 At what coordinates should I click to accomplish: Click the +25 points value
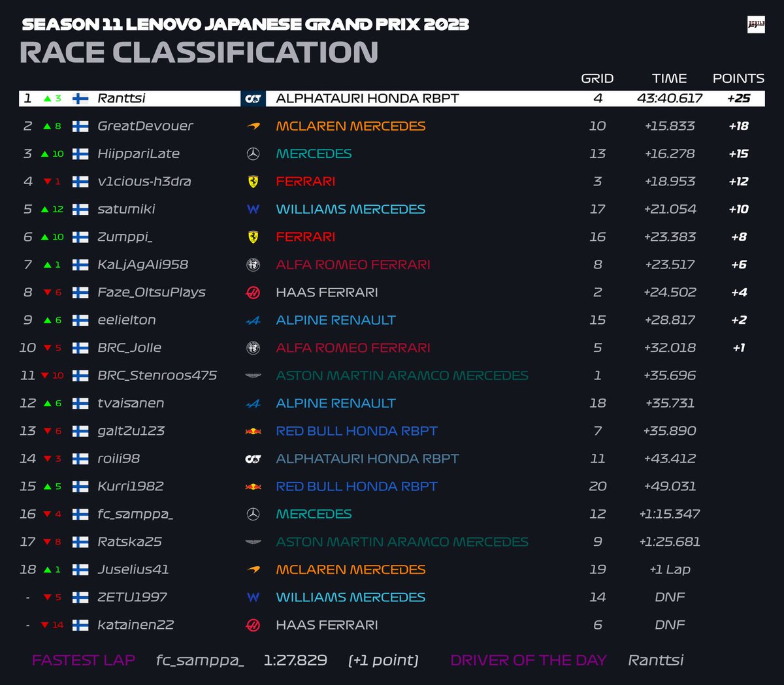(x=739, y=99)
